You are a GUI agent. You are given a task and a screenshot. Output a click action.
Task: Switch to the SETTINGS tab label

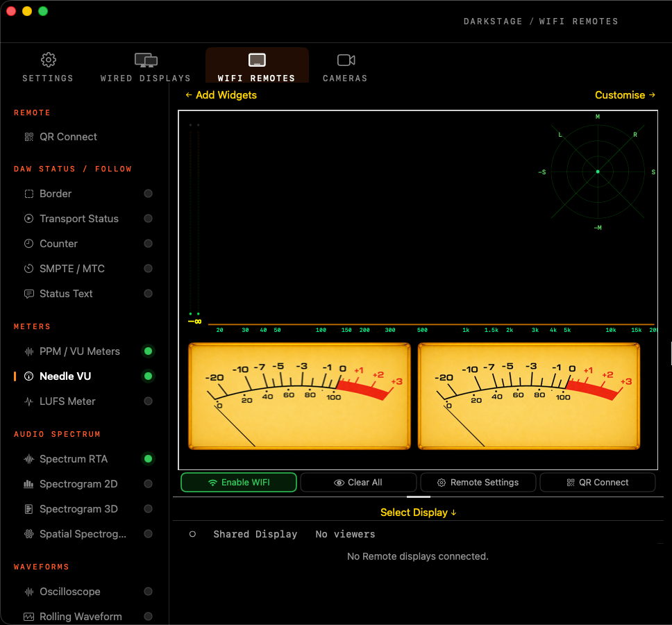pyautogui.click(x=48, y=78)
